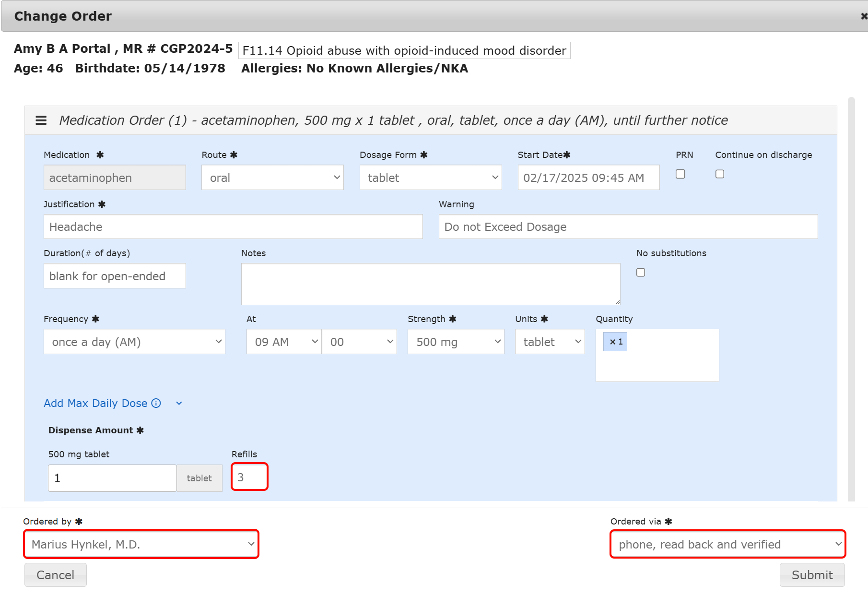Remove the x1 quantity tag

(x=612, y=342)
